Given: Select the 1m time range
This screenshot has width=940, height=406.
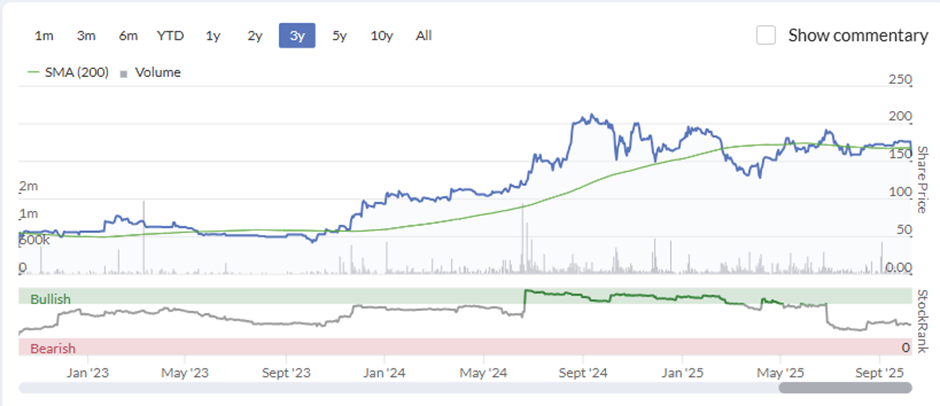Looking at the screenshot, I should 44,36.
